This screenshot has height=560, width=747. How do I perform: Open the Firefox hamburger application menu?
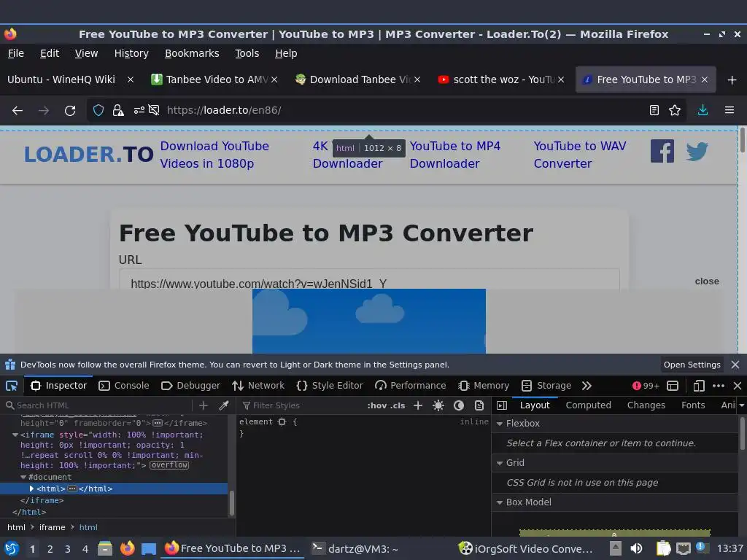(729, 111)
